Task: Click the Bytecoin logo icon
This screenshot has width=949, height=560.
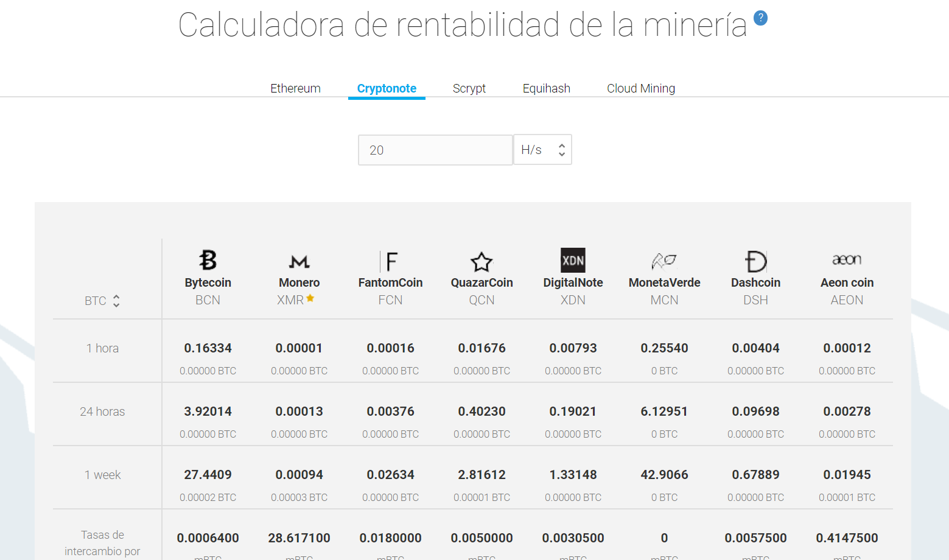Action: point(208,260)
